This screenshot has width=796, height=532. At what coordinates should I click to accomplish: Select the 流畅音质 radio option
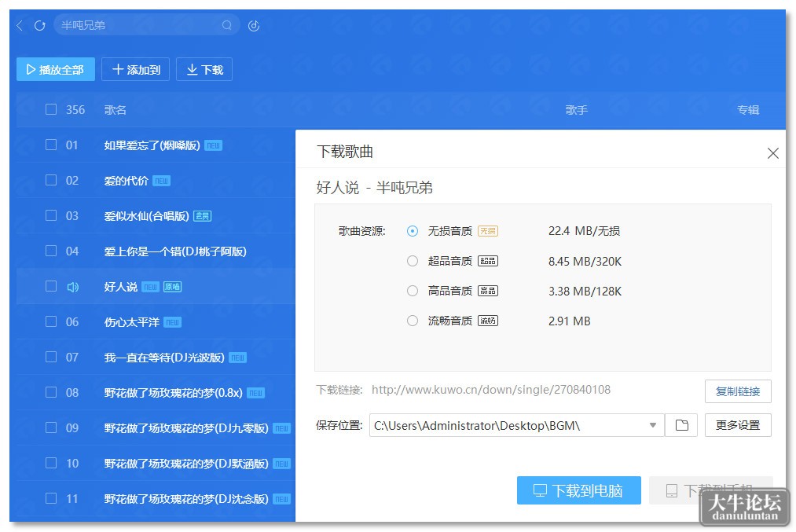click(413, 321)
